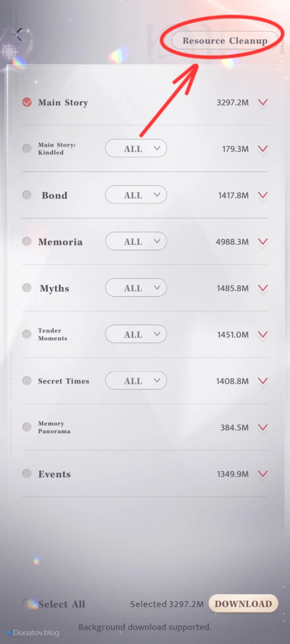Open the Myths ALL dropdown
This screenshot has height=644, width=290.
[x=136, y=288]
